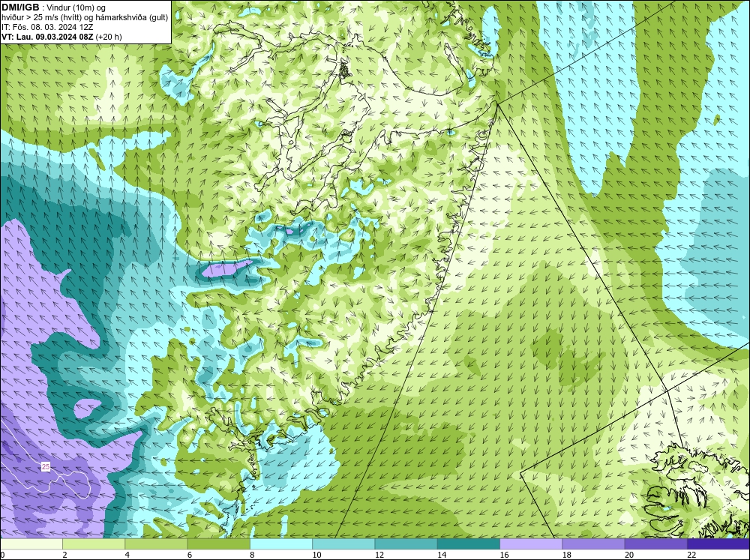Click the legend value 8
This screenshot has width=750, height=560.
pos(252,555)
